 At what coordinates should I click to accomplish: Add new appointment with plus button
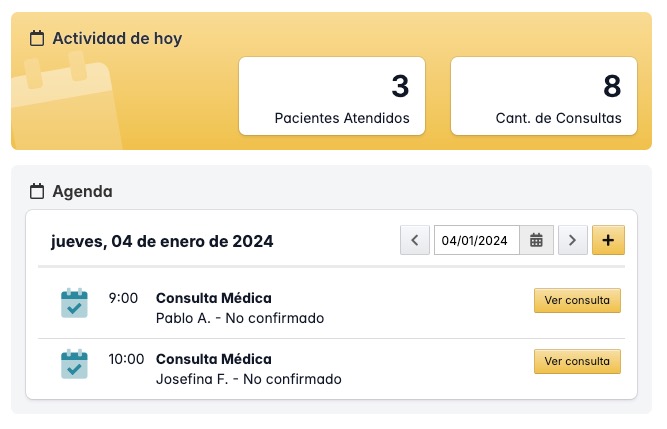[608, 240]
